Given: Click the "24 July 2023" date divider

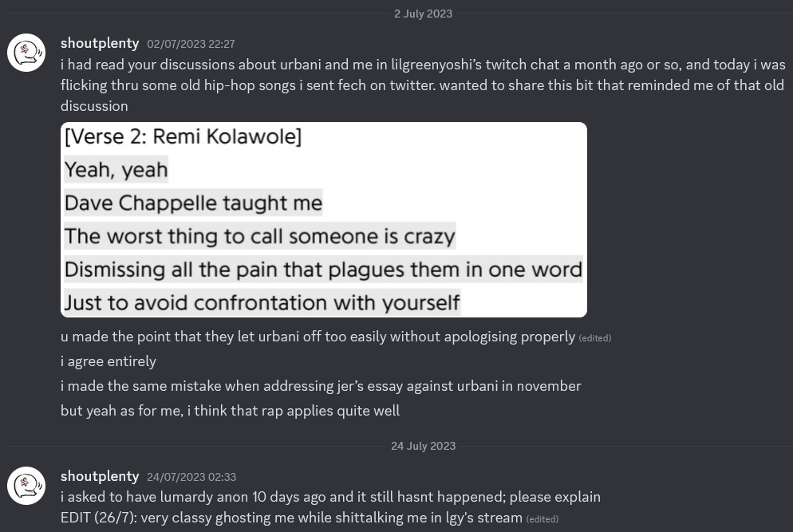Looking at the screenshot, I should tap(423, 446).
